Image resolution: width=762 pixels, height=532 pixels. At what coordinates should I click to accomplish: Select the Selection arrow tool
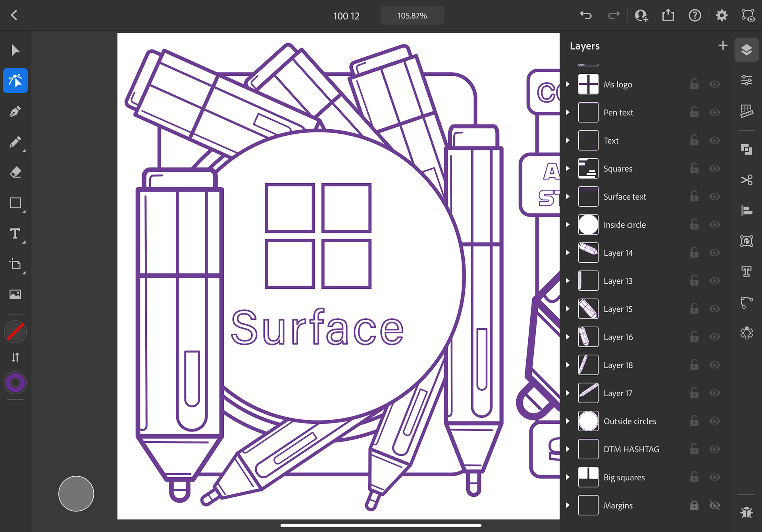15,50
